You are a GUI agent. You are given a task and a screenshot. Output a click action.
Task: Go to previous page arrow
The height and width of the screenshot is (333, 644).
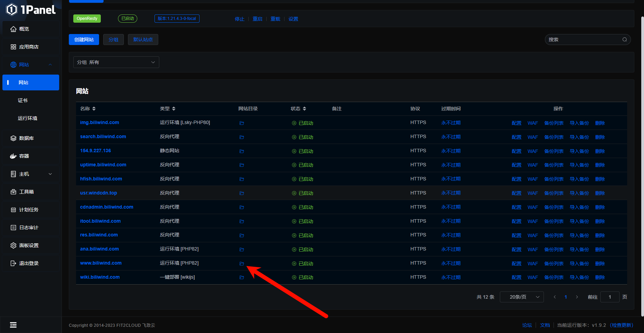tap(555, 297)
